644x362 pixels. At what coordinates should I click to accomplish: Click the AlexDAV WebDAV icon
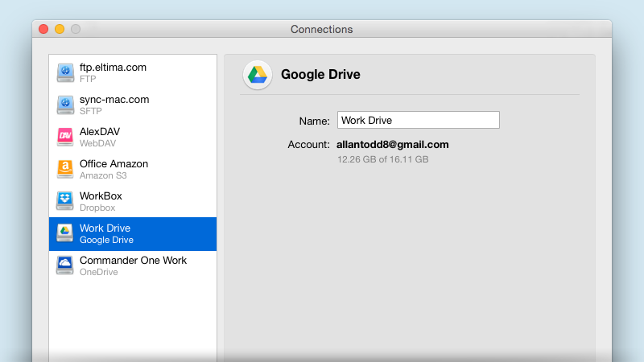tap(65, 137)
